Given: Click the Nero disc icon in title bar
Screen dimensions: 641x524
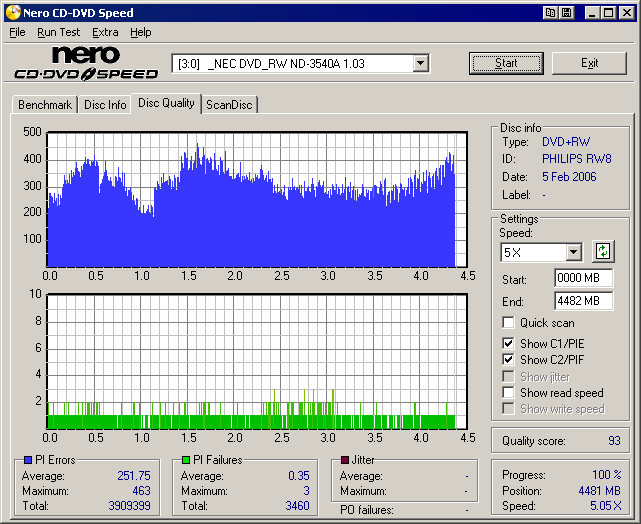Looking at the screenshot, I should point(12,13).
